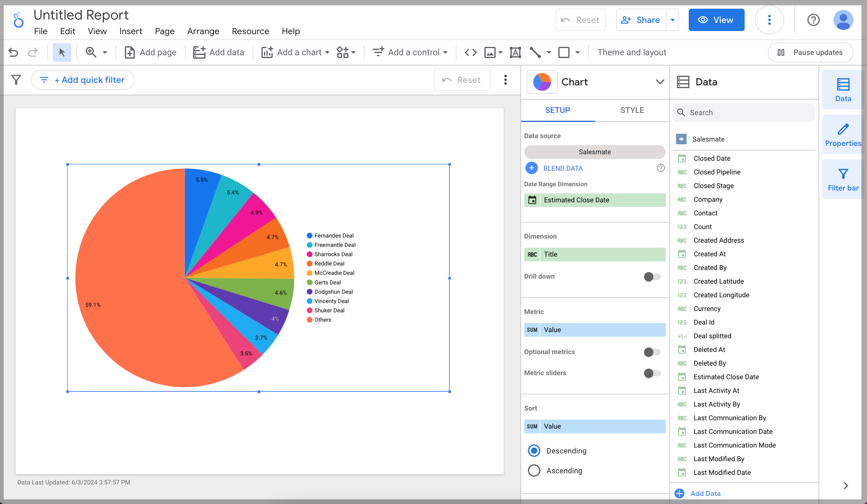The height and width of the screenshot is (504, 867).
Task: Click the Add data toolbar button
Action: pyautogui.click(x=219, y=52)
